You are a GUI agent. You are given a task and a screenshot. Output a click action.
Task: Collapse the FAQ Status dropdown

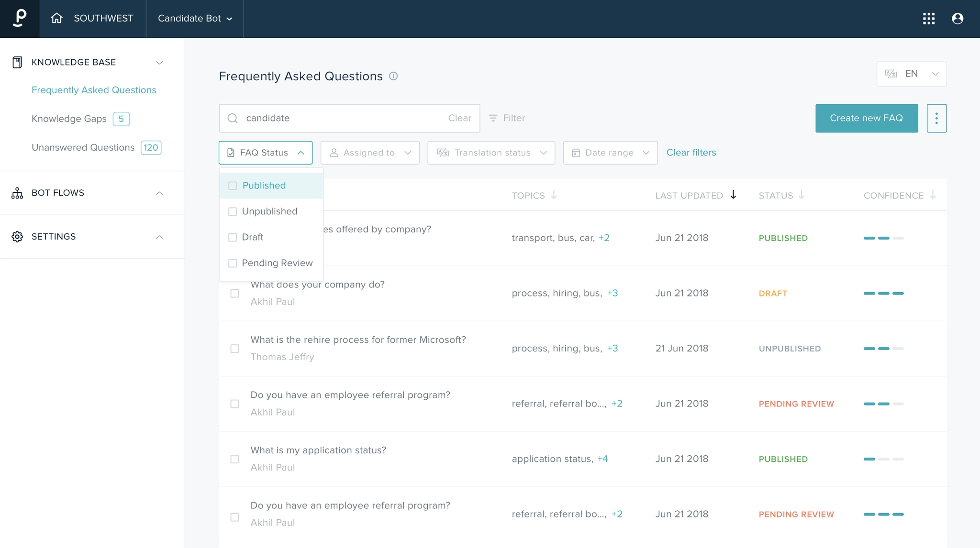point(266,153)
